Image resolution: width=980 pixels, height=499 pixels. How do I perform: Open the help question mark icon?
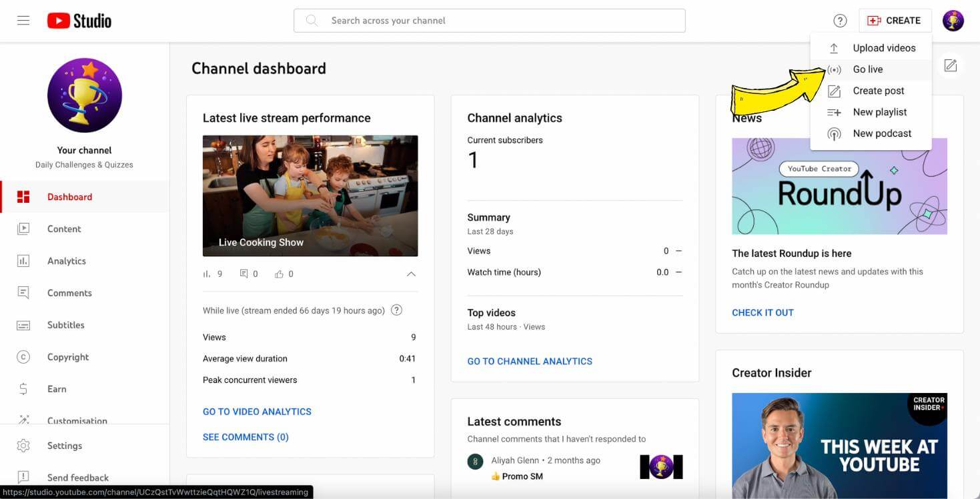tap(840, 21)
